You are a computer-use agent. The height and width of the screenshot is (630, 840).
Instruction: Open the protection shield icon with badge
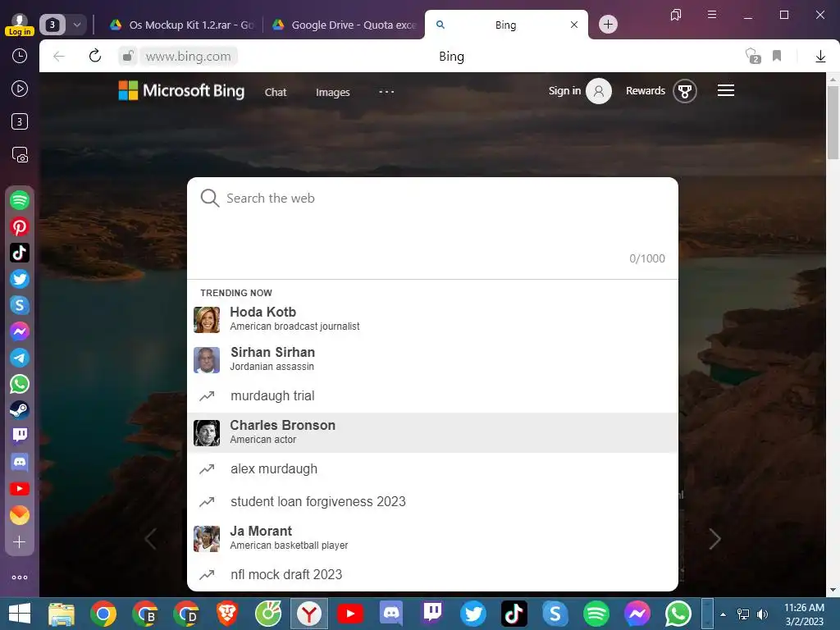pos(753,56)
